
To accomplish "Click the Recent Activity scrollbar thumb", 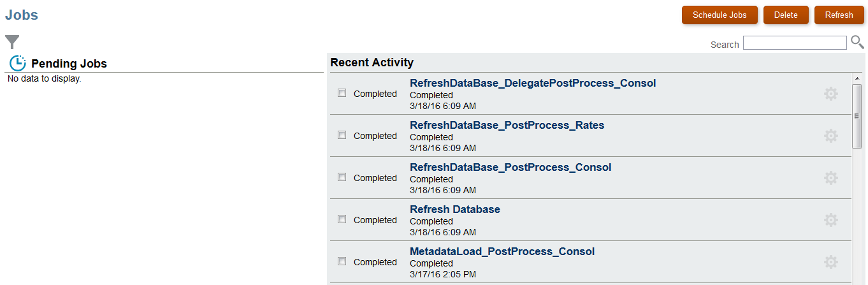I will pos(857,115).
